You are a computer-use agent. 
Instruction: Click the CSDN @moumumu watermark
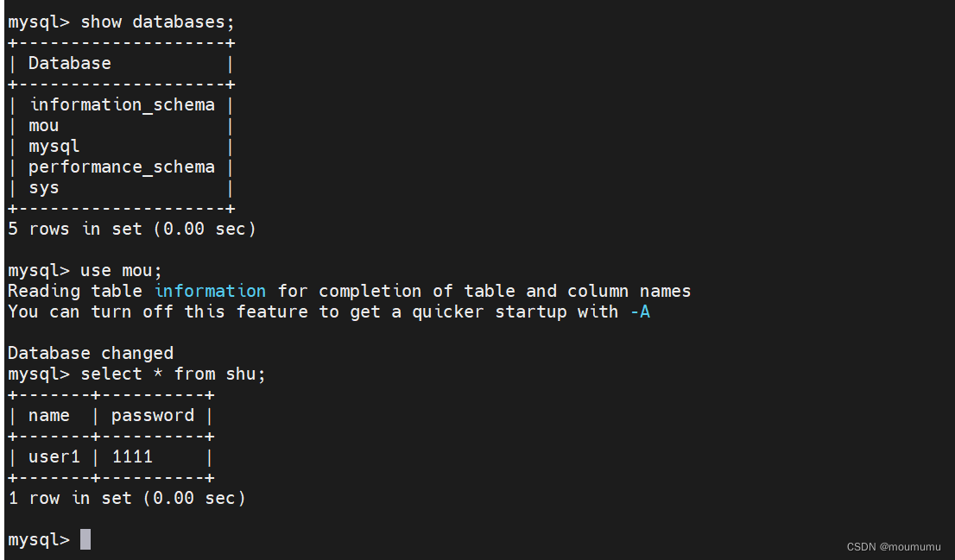[x=894, y=546]
